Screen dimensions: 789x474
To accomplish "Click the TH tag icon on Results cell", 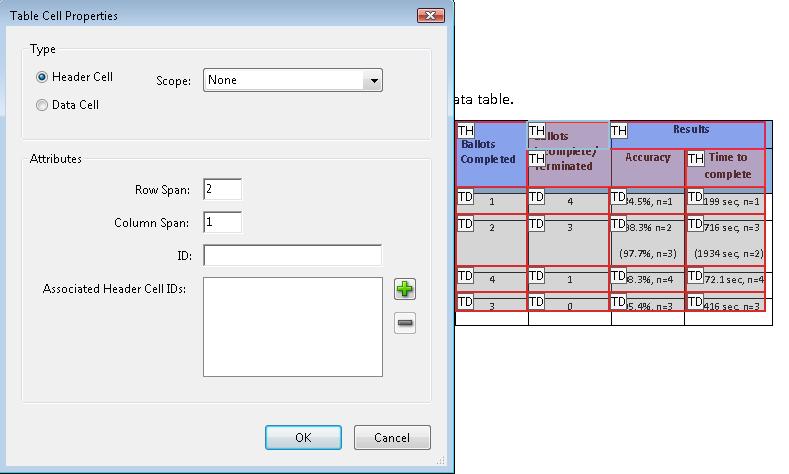I will (619, 131).
